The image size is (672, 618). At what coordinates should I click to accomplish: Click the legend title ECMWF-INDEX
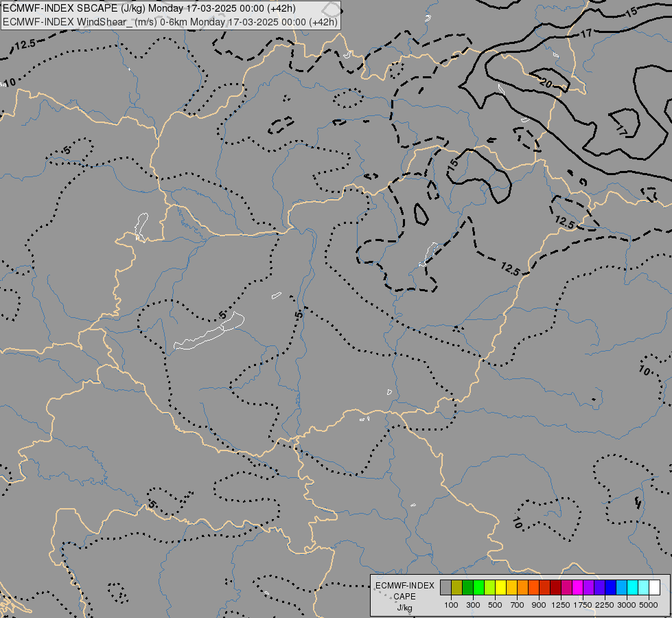tap(405, 586)
